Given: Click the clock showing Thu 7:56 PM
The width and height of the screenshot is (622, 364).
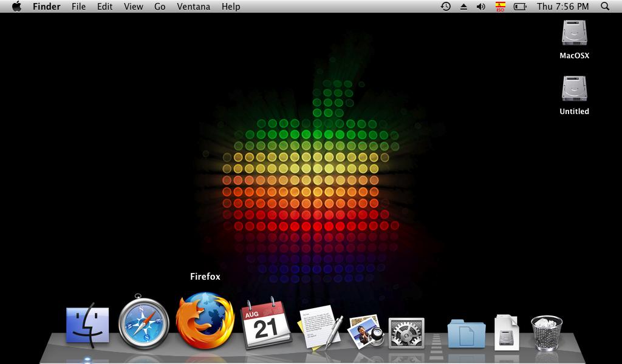Looking at the screenshot, I should point(563,6).
